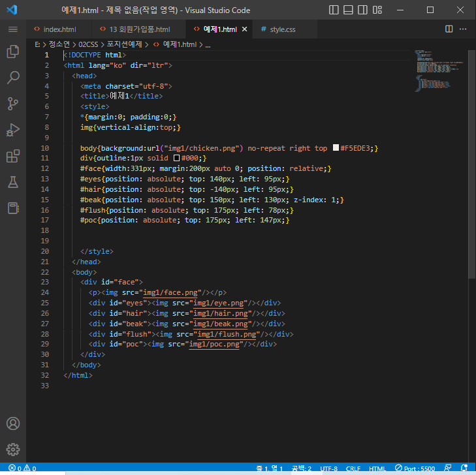Toggle the secondary side bar
476x475 pixels.
point(362,10)
